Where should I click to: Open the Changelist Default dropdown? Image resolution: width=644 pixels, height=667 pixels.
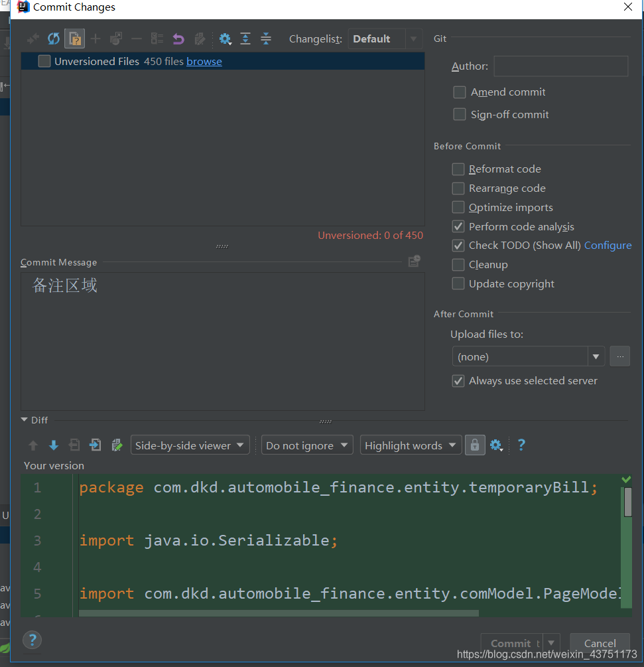click(385, 38)
